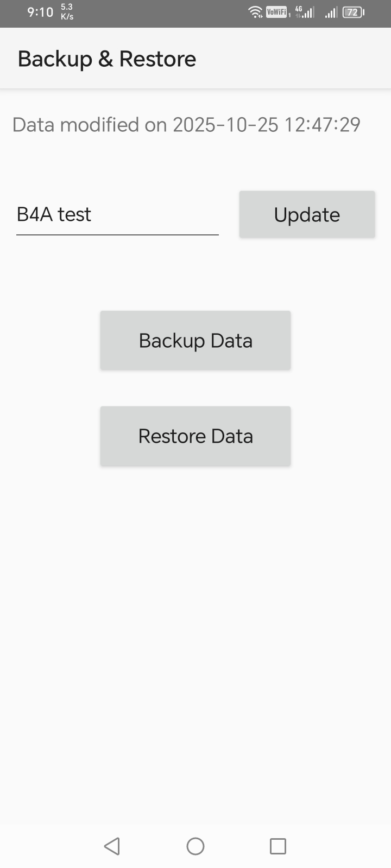Tap the Back navigation triangle icon
391x868 pixels.
pos(112,846)
